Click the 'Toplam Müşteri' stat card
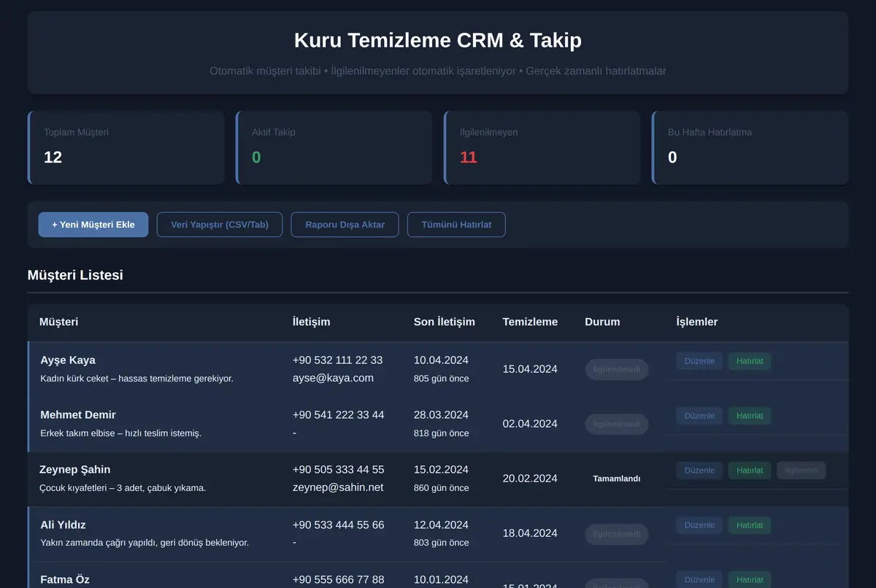Image resolution: width=876 pixels, height=588 pixels. pos(126,147)
